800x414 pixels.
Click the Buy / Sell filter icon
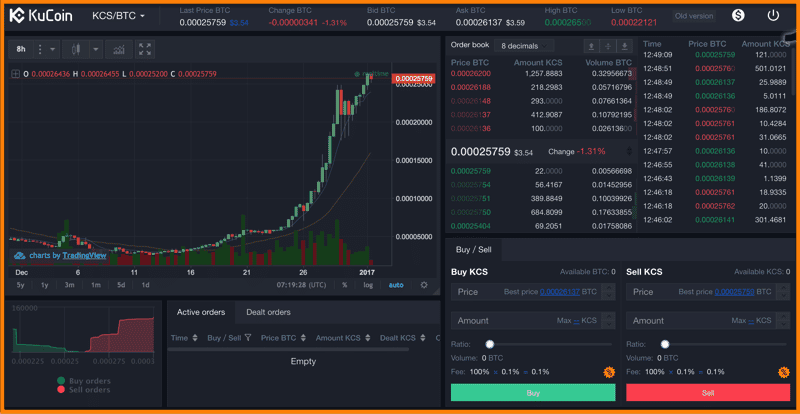pyautogui.click(x=248, y=338)
